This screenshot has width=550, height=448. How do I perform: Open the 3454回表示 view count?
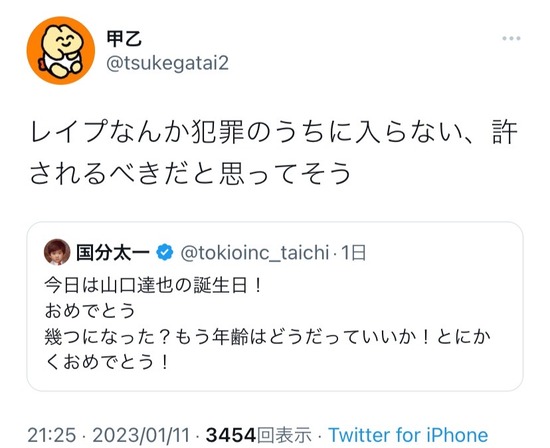click(x=259, y=435)
